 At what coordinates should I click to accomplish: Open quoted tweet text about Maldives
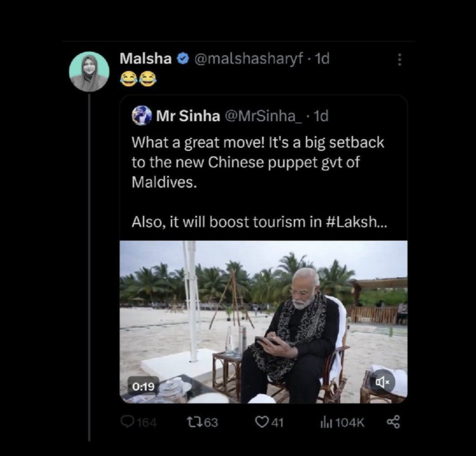point(258,162)
